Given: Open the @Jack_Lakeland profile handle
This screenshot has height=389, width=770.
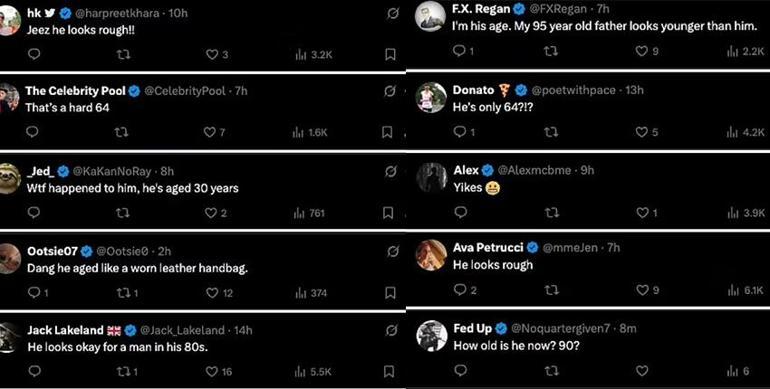Looking at the screenshot, I should [182, 330].
